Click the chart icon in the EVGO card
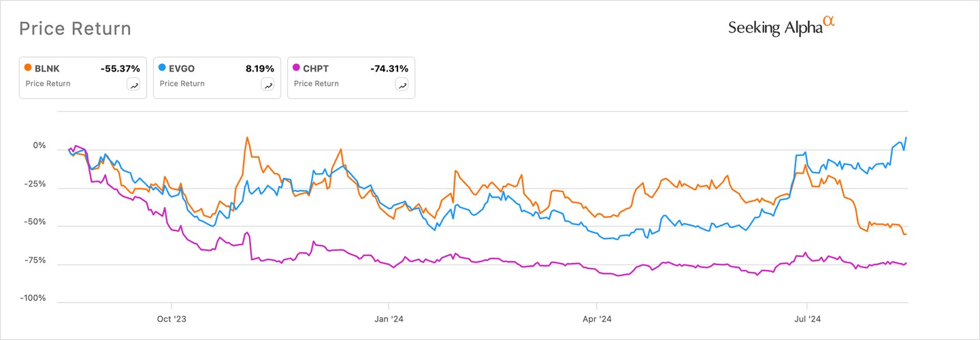The image size is (980, 340). click(268, 84)
